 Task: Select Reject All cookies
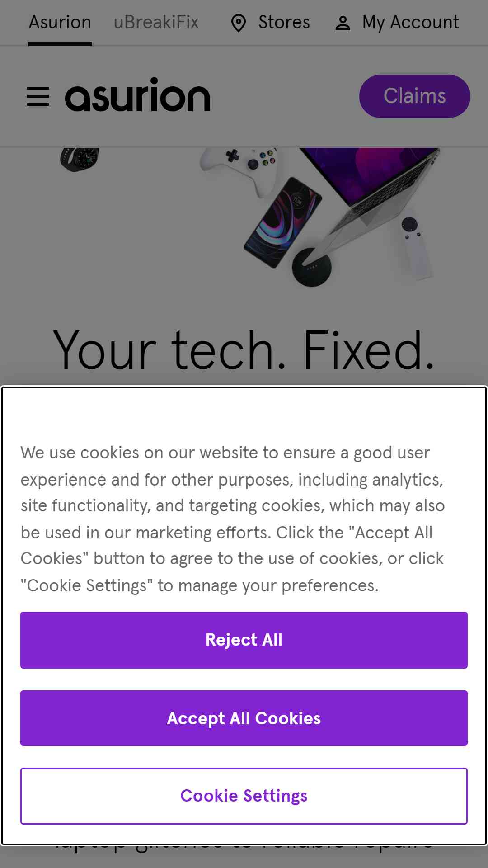pos(244,640)
